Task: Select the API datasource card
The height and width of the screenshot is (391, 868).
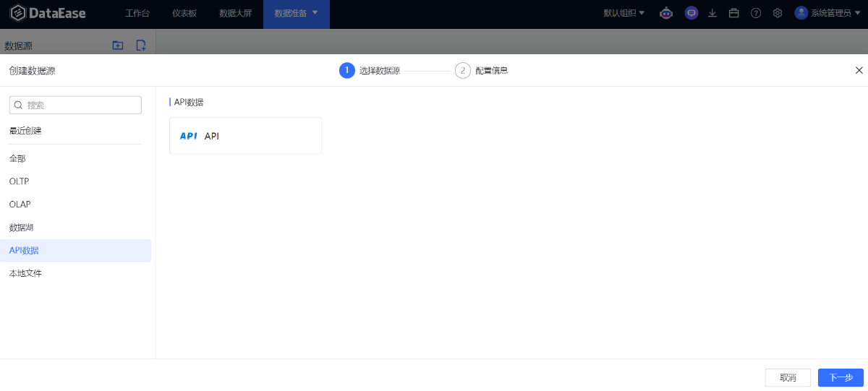Action: pyautogui.click(x=246, y=136)
